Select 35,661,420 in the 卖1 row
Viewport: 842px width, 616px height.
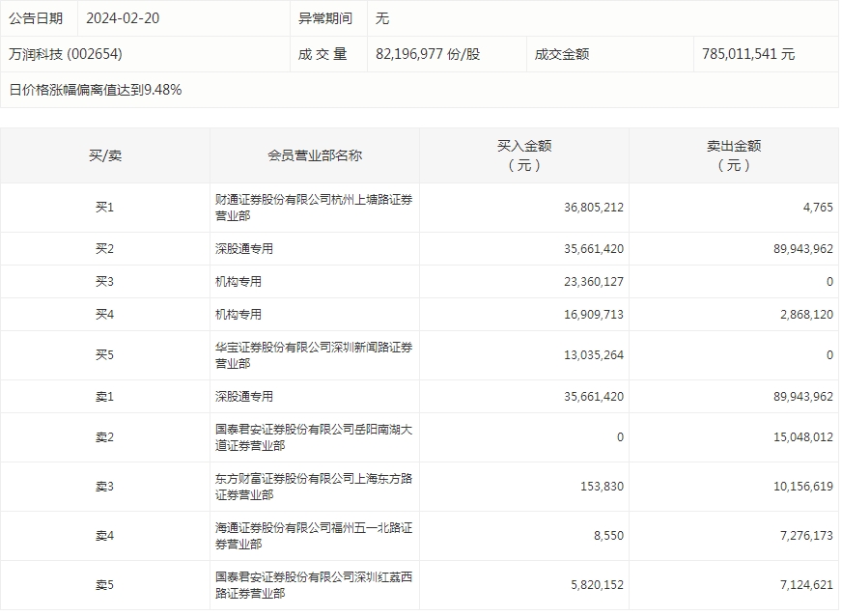click(x=594, y=397)
